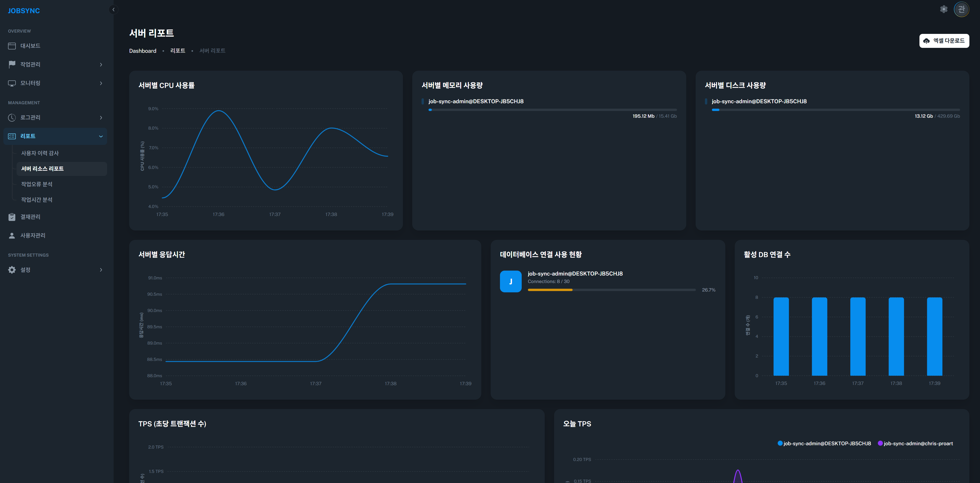Screen dimensions: 980x483
Task: Click the 서버별 응답시간 title
Action: (162, 254)
